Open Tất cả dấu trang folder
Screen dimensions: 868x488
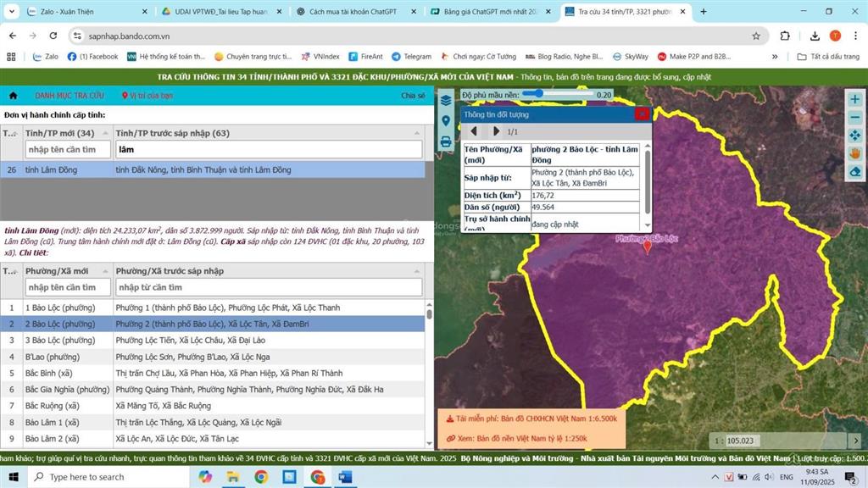pyautogui.click(x=828, y=57)
